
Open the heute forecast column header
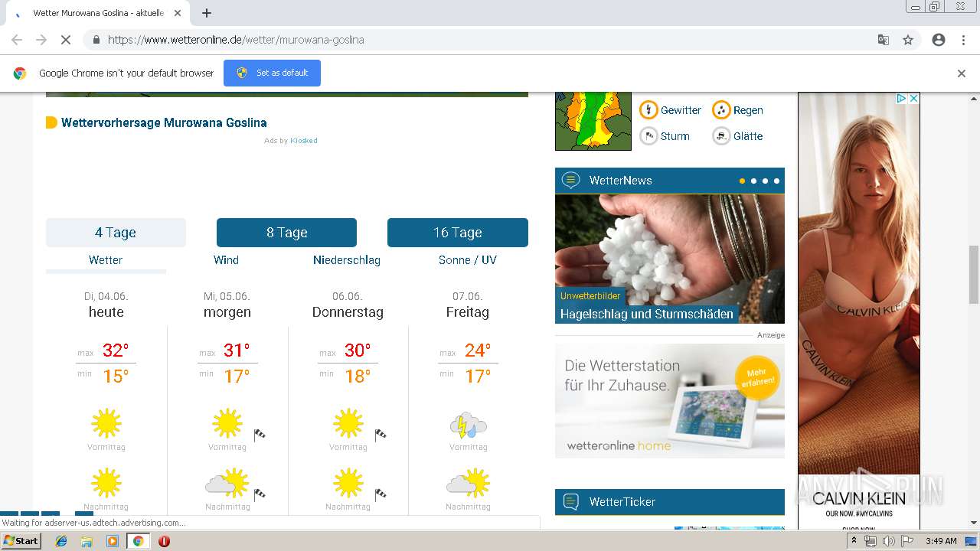[106, 305]
